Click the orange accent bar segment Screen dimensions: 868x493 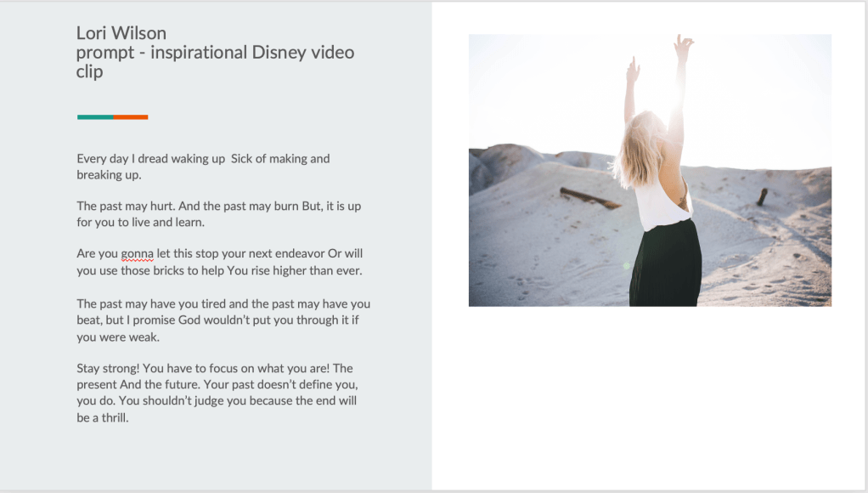tap(131, 117)
